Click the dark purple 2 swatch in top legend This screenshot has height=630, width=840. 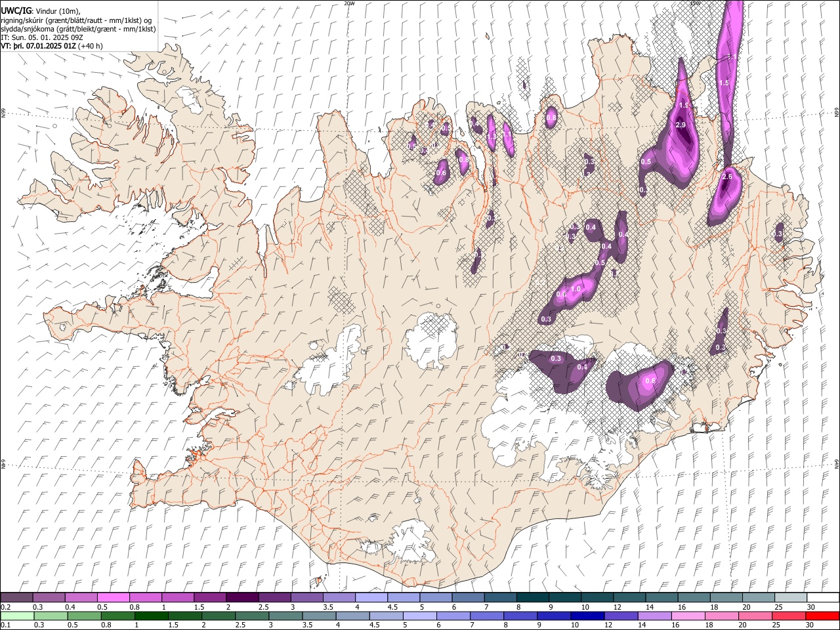tap(241, 598)
